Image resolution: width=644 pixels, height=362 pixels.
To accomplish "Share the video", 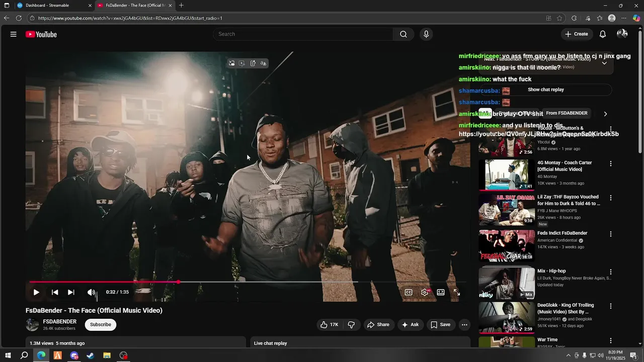I will [378, 325].
